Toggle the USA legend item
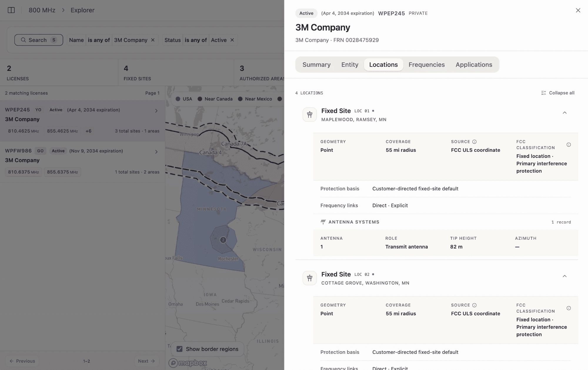 [x=184, y=99]
